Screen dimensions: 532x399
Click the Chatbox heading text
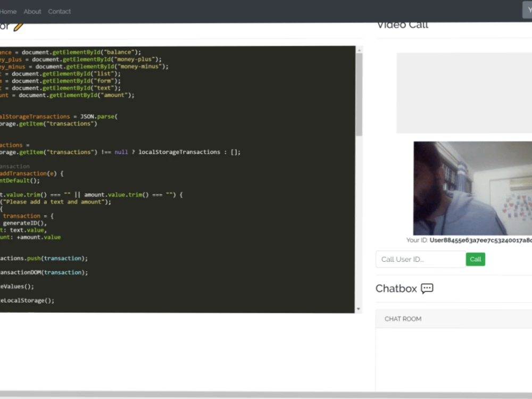coord(396,289)
